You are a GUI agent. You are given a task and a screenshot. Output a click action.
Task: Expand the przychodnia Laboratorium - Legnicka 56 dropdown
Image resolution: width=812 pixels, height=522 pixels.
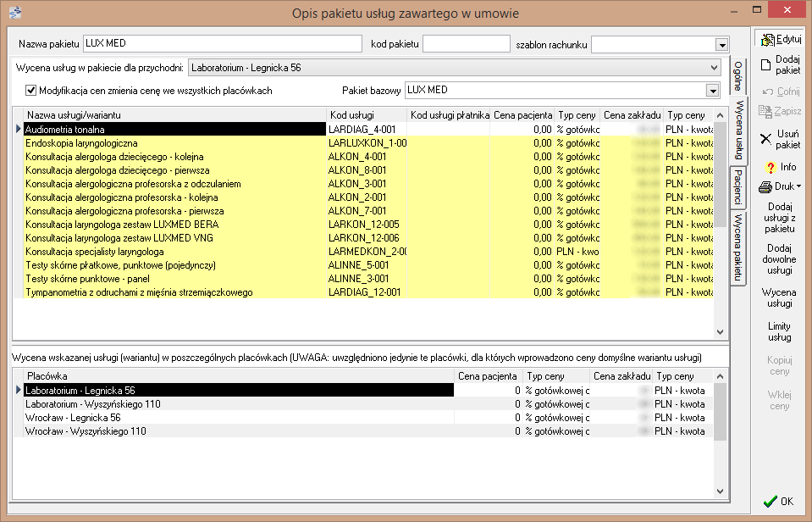714,68
